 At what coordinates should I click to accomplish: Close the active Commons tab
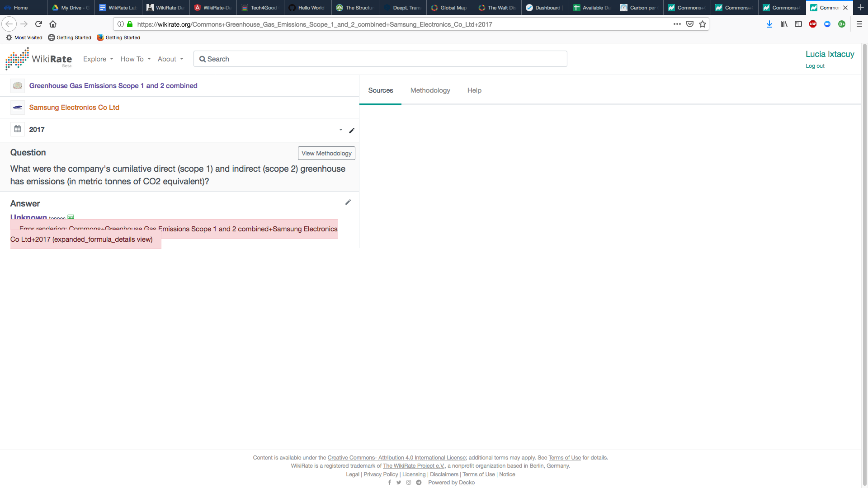click(845, 8)
